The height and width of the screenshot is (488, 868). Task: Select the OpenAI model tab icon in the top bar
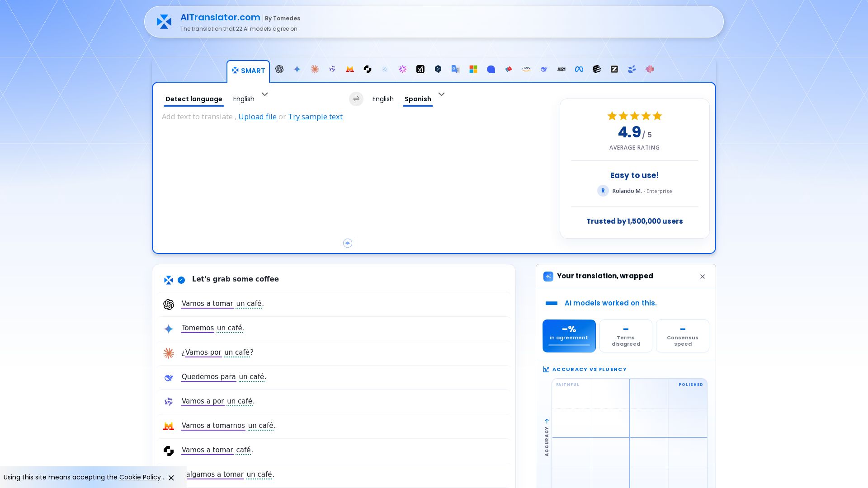tap(279, 69)
